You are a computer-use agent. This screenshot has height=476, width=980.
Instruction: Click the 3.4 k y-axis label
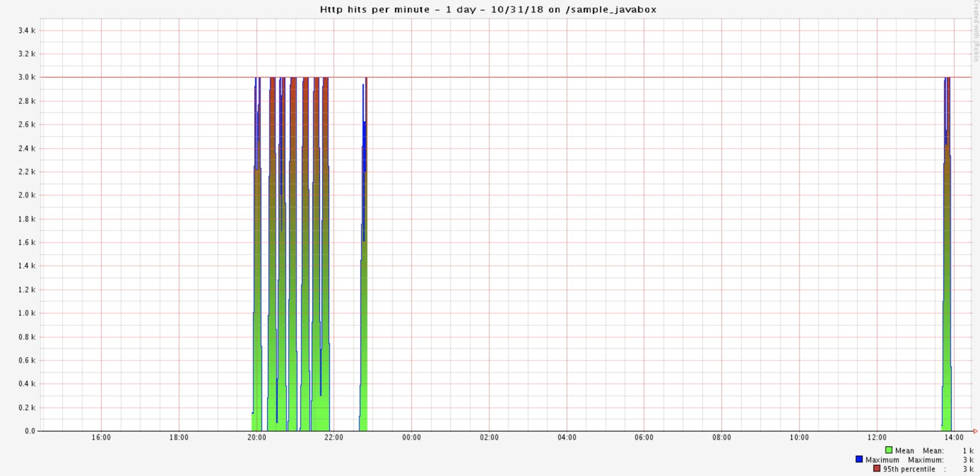click(27, 30)
